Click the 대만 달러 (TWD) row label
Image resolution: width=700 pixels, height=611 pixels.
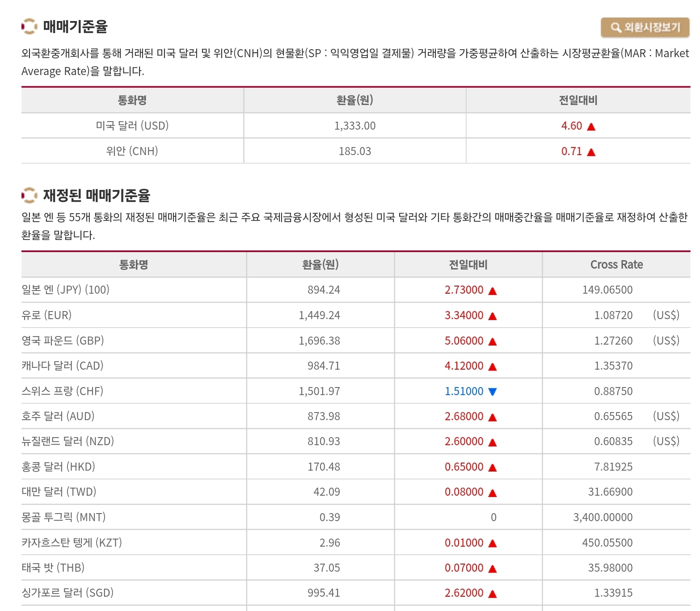coord(59,492)
